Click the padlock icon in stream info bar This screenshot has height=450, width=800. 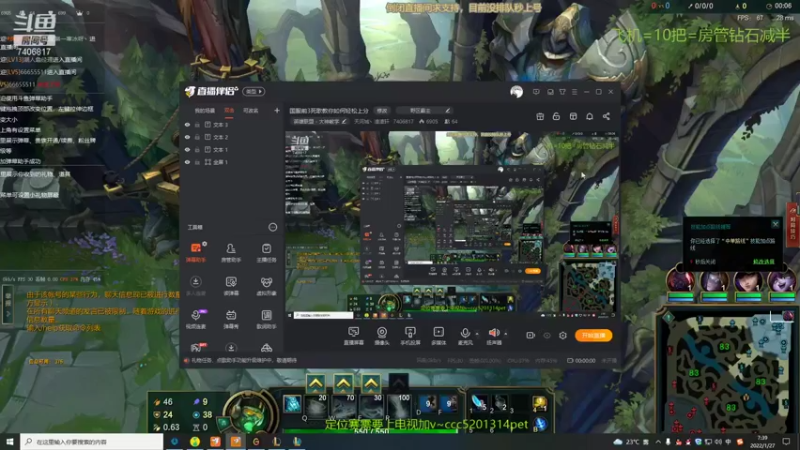coord(556,116)
